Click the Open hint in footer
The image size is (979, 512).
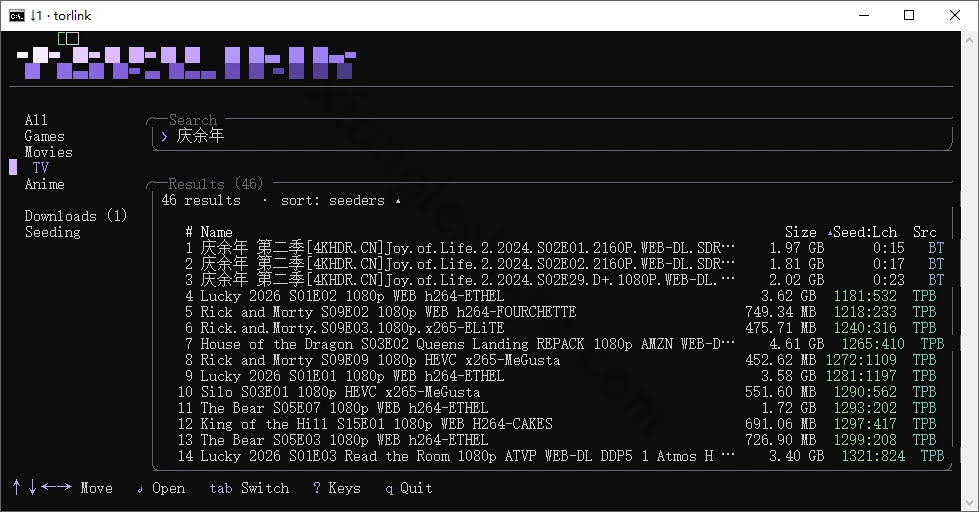tap(161, 488)
